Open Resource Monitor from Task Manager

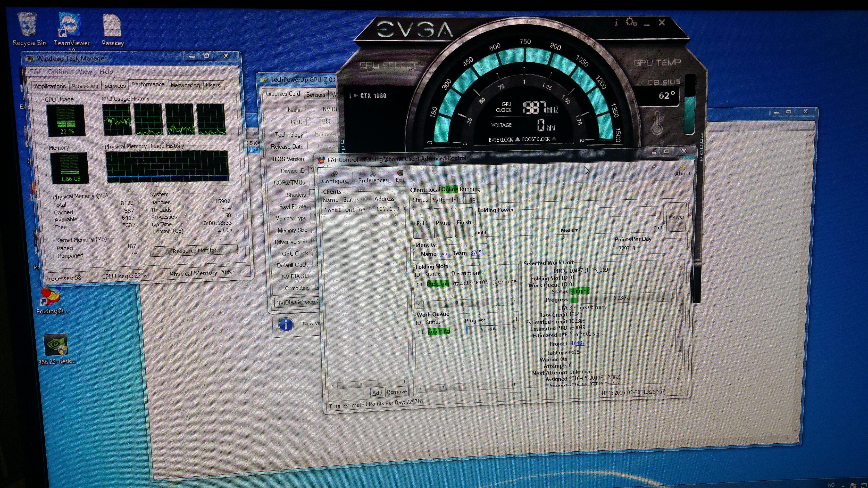click(x=194, y=251)
